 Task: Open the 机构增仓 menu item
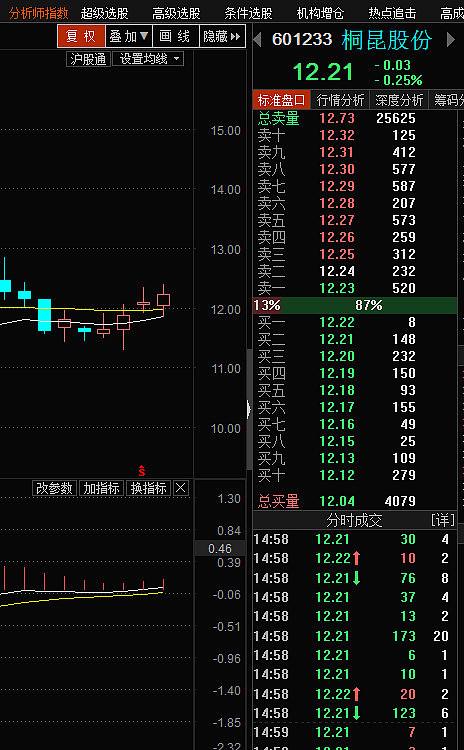tap(320, 13)
